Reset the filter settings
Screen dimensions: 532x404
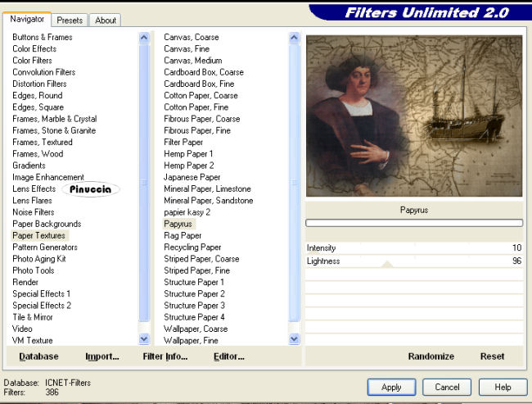pos(492,356)
